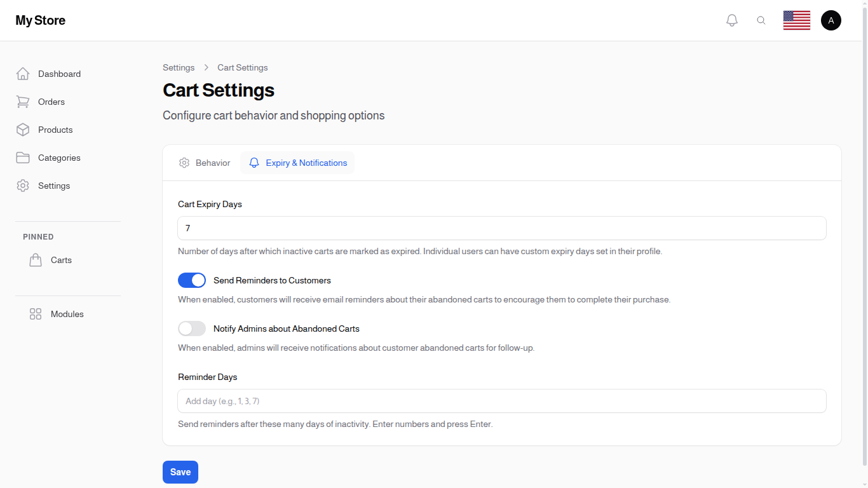Open the Dashboard home icon
This screenshot has height=488, width=868.
click(23, 73)
